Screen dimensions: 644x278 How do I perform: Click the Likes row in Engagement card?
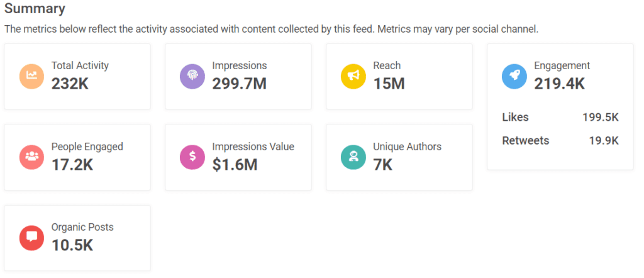pyautogui.click(x=560, y=118)
